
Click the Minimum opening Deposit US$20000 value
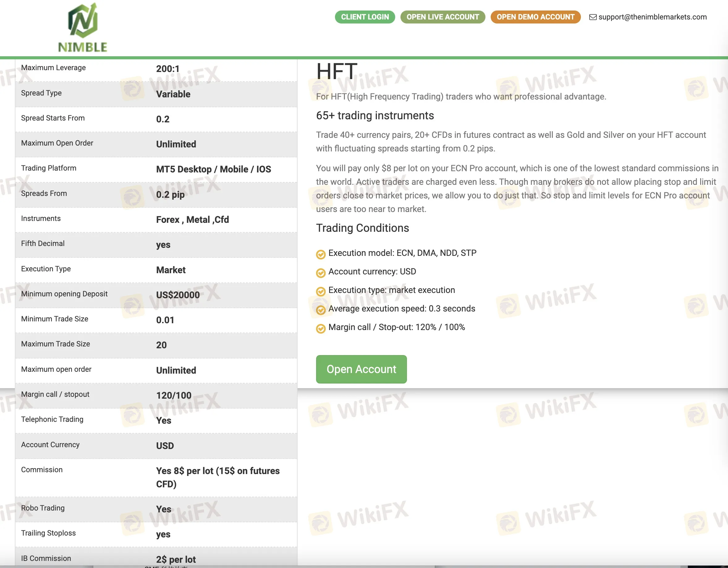pyautogui.click(x=178, y=295)
